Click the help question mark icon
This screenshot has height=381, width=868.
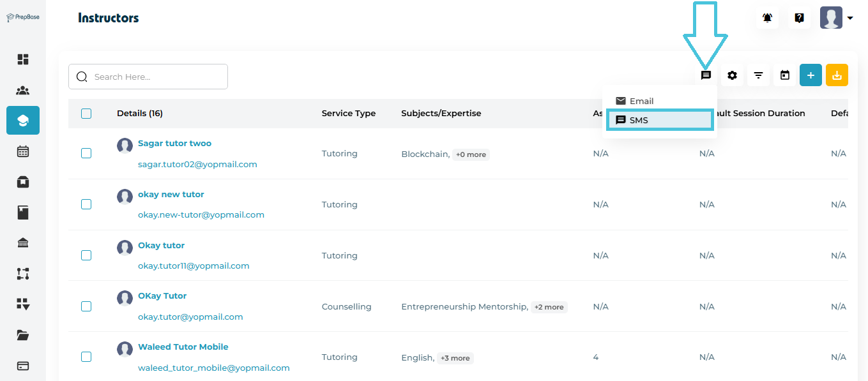(x=799, y=18)
